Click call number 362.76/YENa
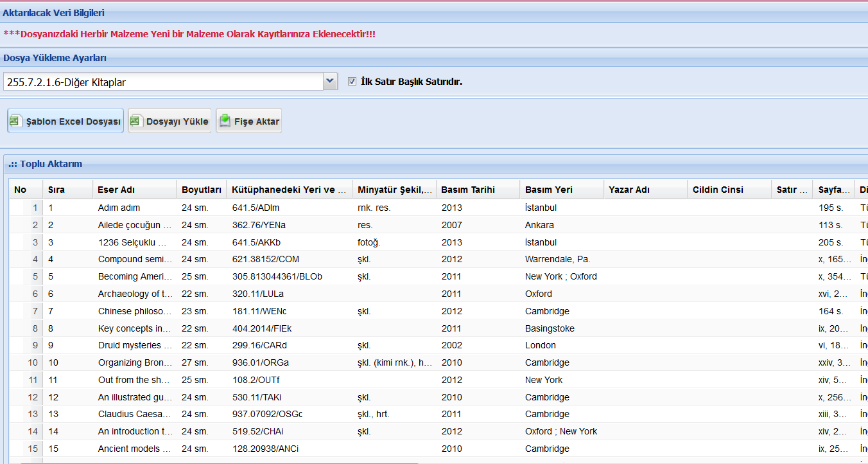This screenshot has height=464, width=868. [x=259, y=225]
